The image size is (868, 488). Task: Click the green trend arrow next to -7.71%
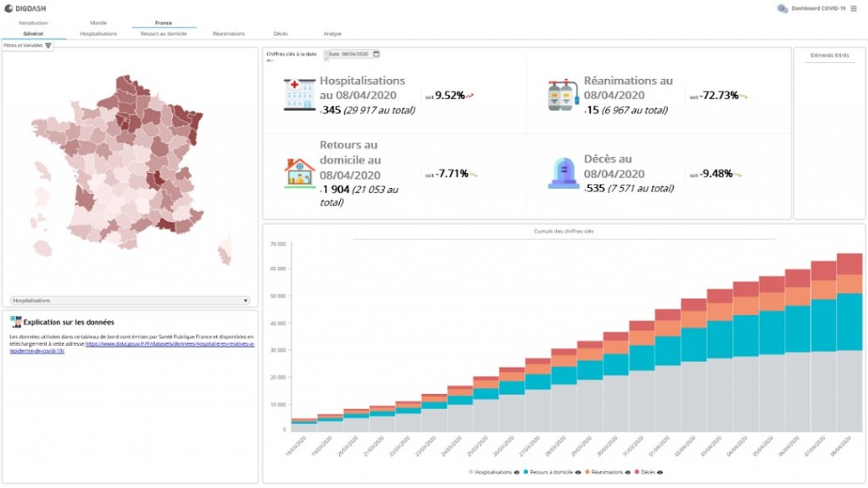point(473,175)
